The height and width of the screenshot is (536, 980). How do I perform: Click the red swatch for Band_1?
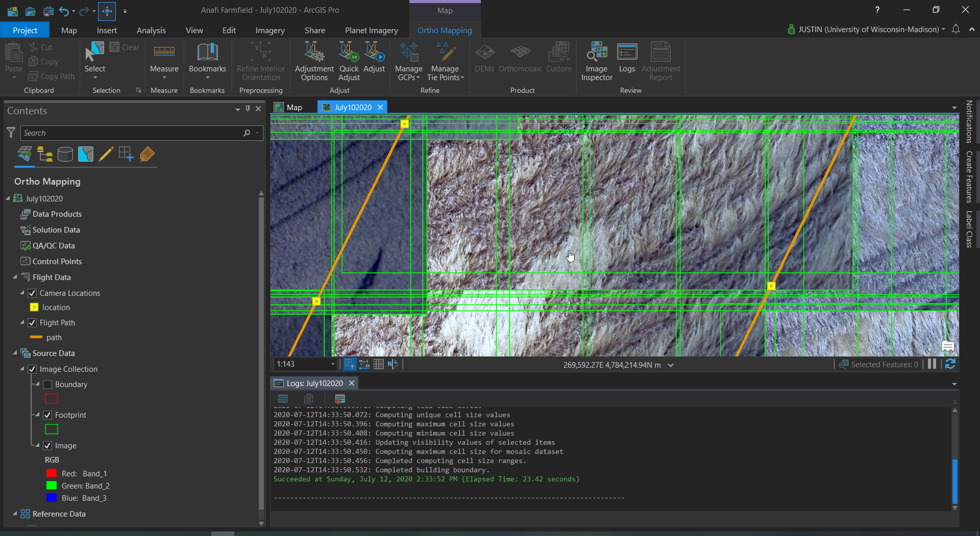pyautogui.click(x=52, y=473)
